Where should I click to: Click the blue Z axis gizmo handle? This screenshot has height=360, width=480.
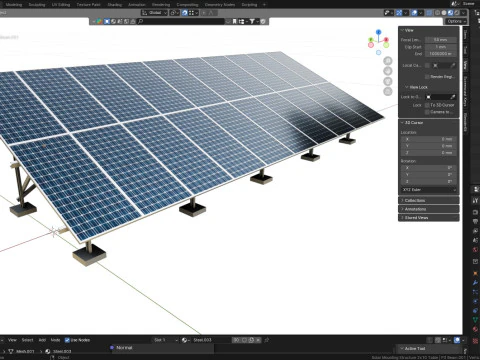coord(378,32)
